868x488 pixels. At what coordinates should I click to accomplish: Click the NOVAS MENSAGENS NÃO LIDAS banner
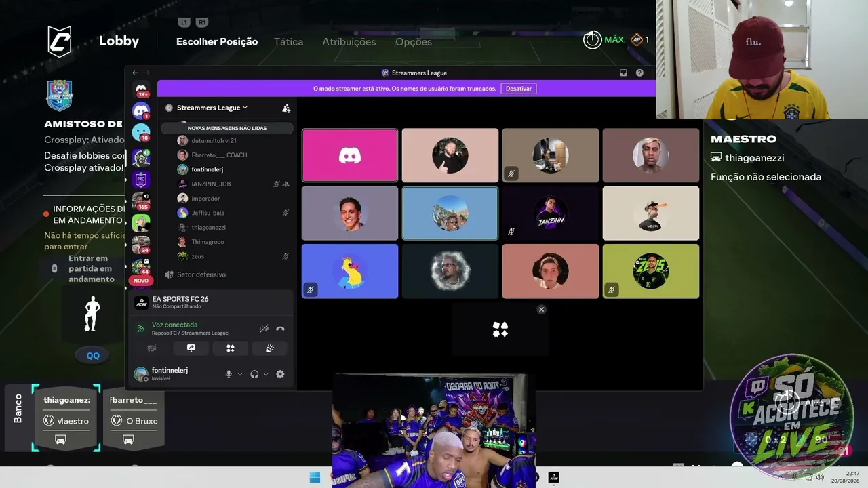(227, 127)
